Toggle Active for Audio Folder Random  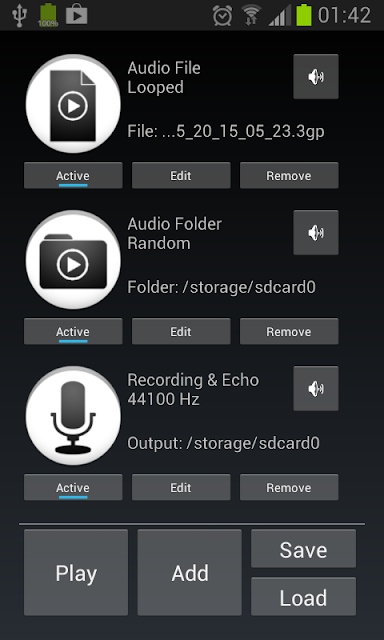coord(73,331)
